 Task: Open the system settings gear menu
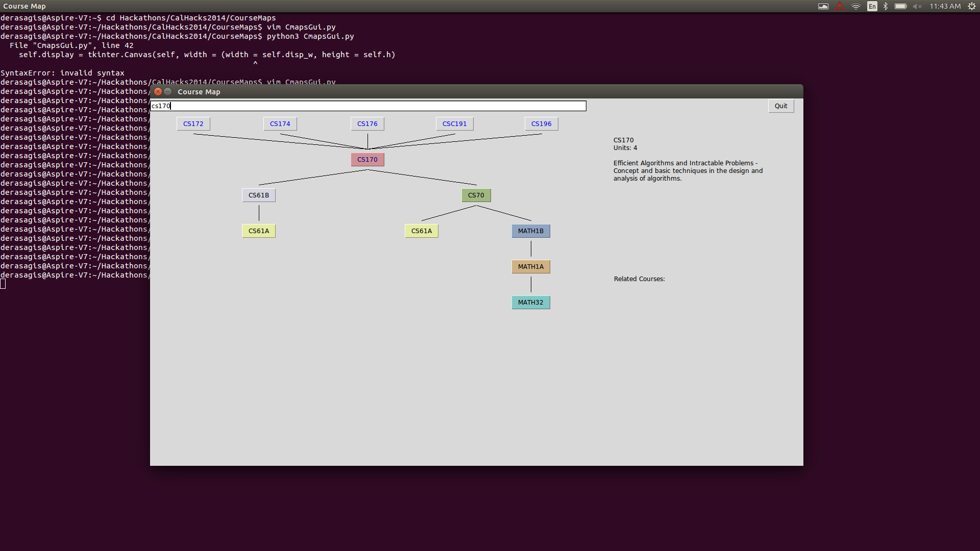coord(971,6)
